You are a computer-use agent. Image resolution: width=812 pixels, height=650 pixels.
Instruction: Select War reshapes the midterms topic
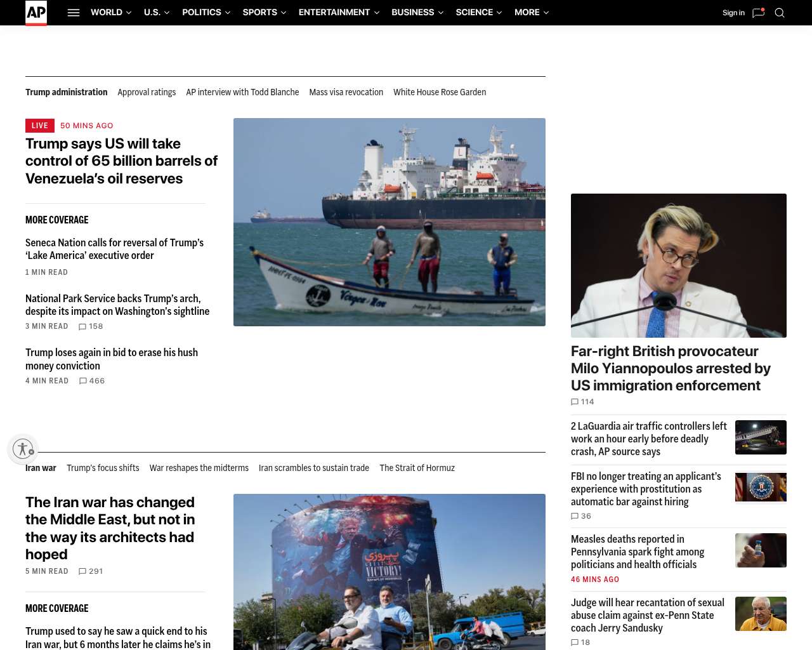[199, 468]
